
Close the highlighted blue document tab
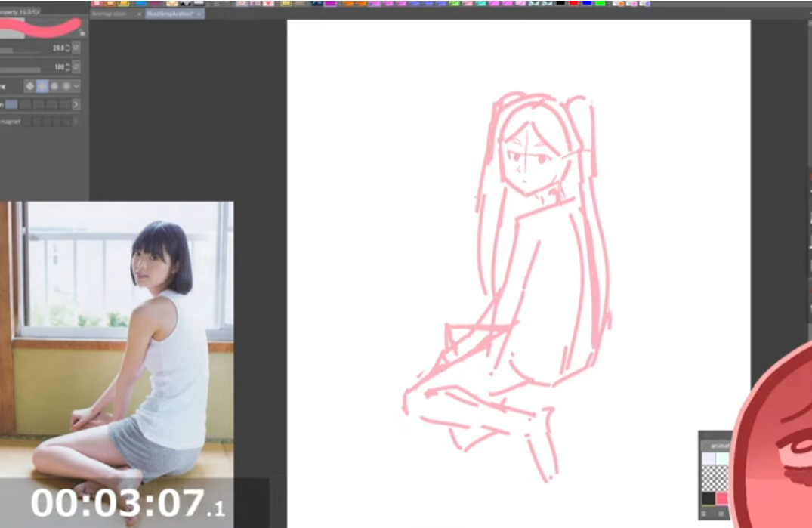tap(199, 14)
